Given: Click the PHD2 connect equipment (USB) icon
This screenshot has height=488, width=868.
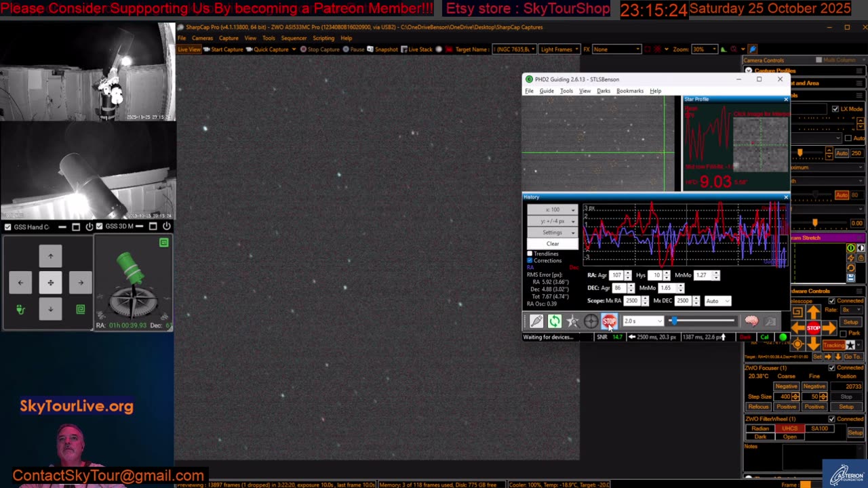Looking at the screenshot, I should (x=536, y=321).
